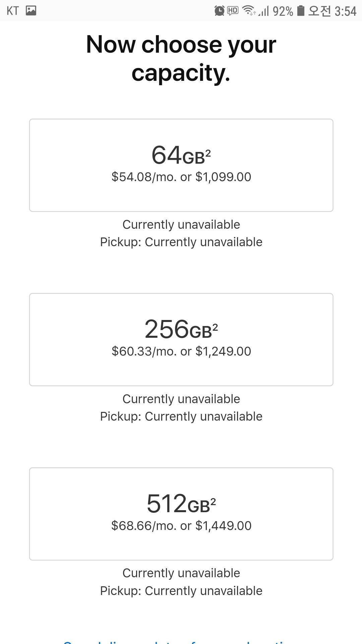Tap pickup availability text under 256GB

pos(181,416)
